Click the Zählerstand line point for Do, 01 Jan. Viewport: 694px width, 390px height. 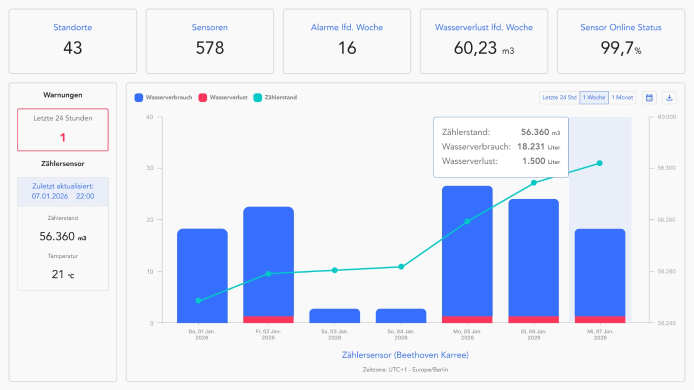tap(198, 301)
